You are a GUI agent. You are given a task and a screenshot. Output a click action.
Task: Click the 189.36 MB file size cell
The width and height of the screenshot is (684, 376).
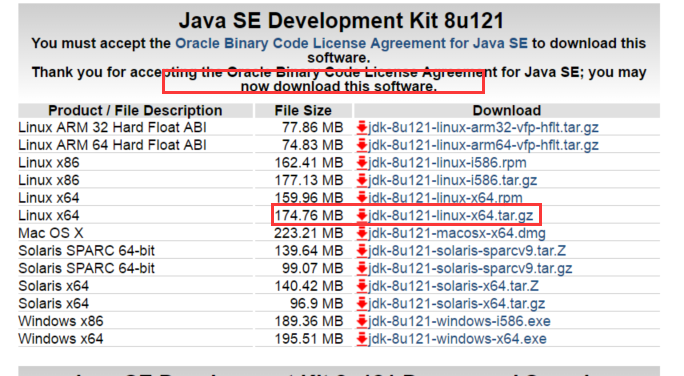tap(308, 321)
